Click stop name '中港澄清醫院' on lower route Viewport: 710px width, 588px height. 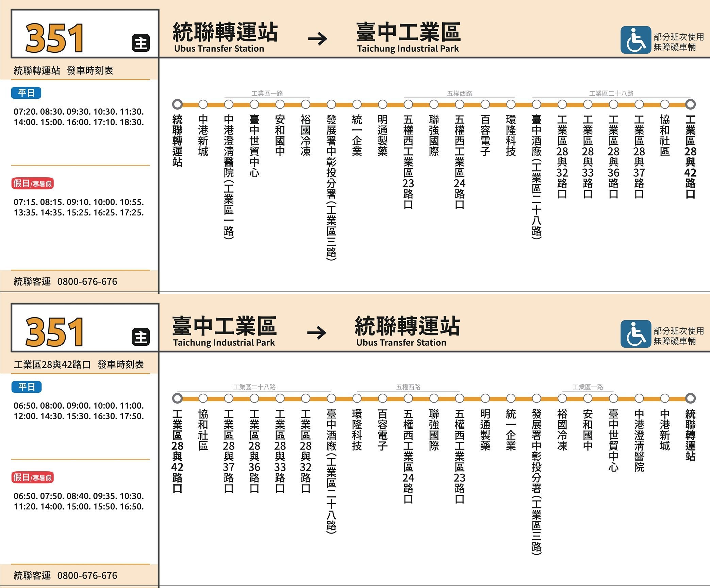(639, 440)
